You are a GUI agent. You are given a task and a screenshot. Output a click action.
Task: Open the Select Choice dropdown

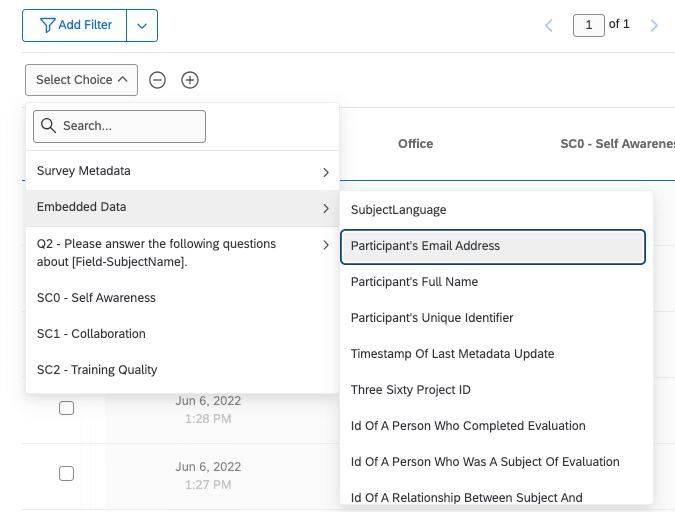(x=81, y=80)
